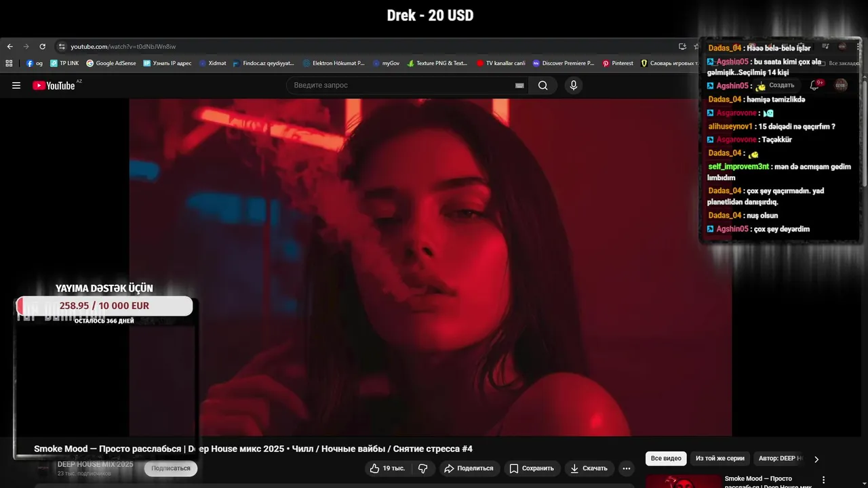This screenshot has width=868, height=488.
Task: Bookmark this page with the star icon
Action: click(696, 47)
